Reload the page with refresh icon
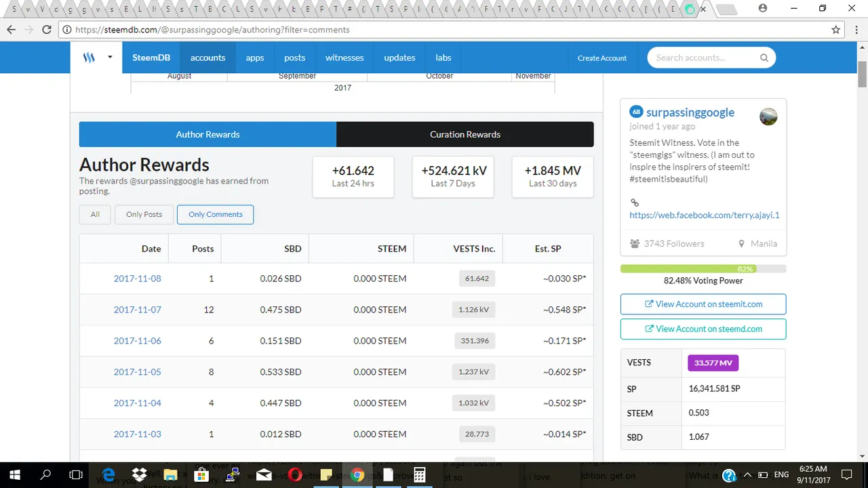The width and height of the screenshot is (868, 488). [x=47, y=30]
